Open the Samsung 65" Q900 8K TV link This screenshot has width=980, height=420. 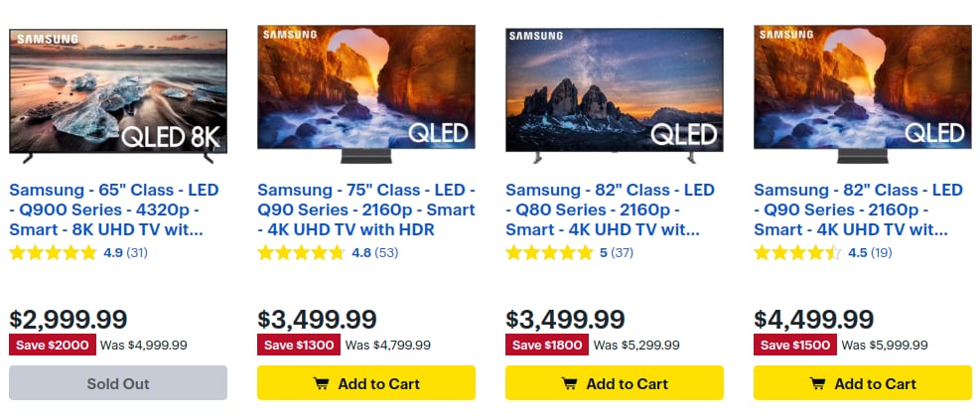pos(114,210)
